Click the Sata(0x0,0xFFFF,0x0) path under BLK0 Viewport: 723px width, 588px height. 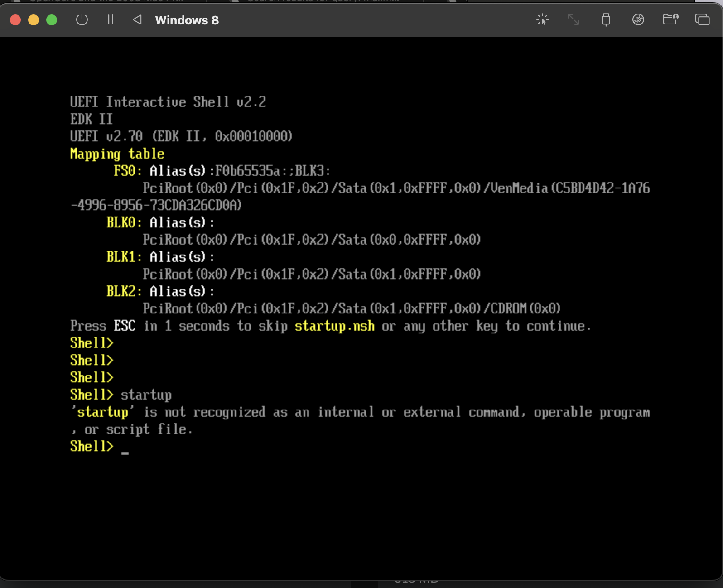pyautogui.click(x=312, y=240)
